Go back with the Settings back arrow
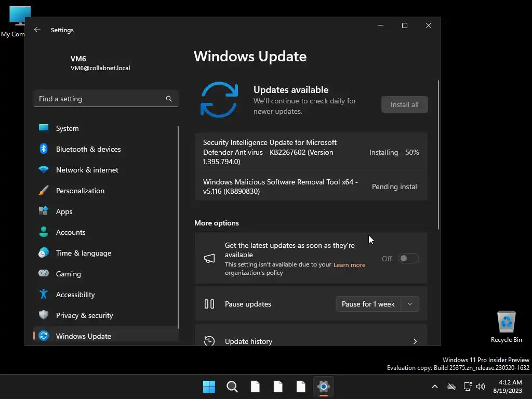This screenshot has width=532, height=399. pyautogui.click(x=37, y=30)
